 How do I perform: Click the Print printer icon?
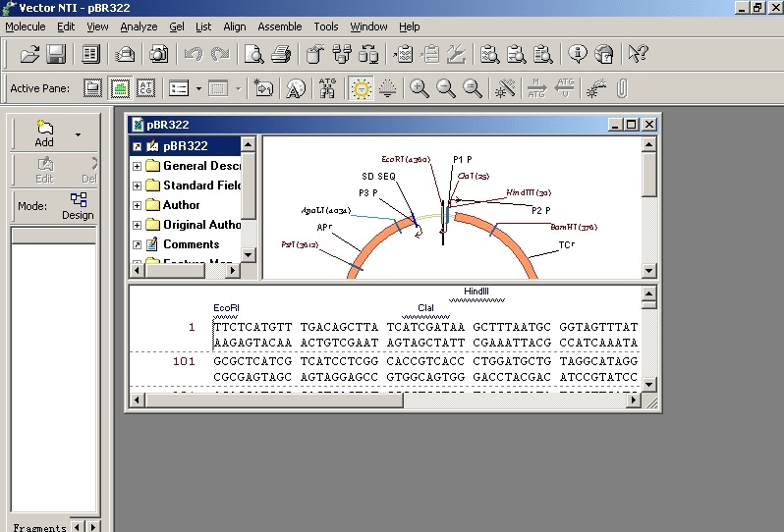(x=281, y=54)
